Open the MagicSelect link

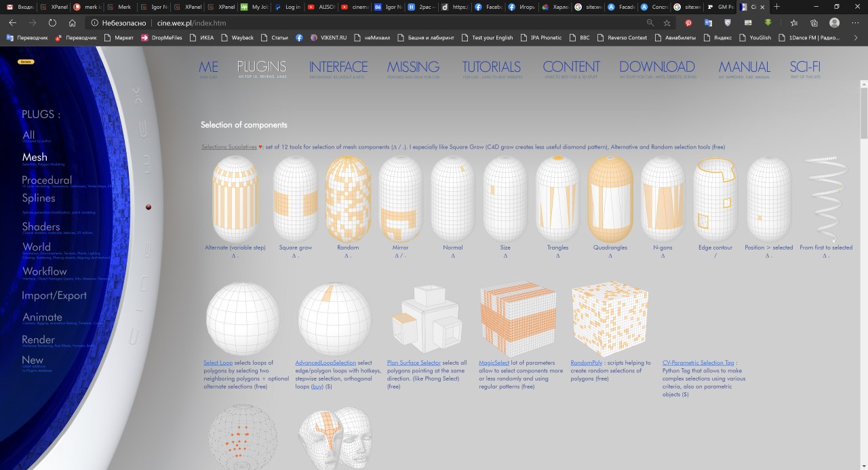494,363
